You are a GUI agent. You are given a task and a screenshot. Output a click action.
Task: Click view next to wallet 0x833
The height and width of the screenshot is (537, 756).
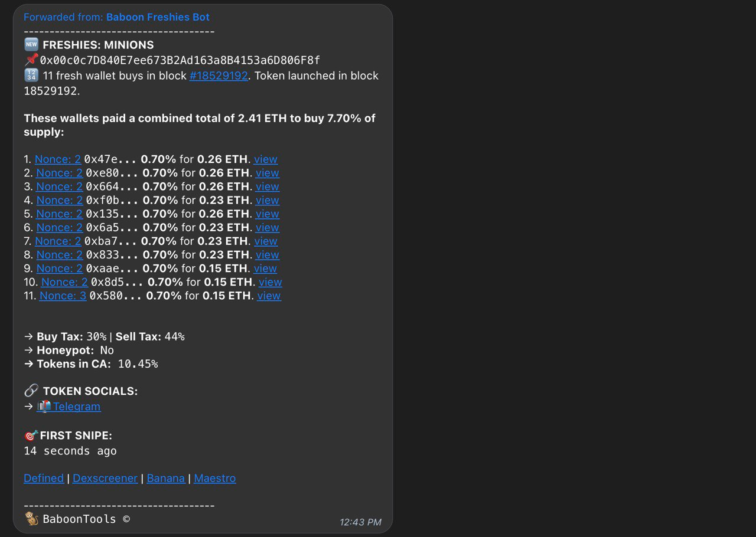point(267,254)
